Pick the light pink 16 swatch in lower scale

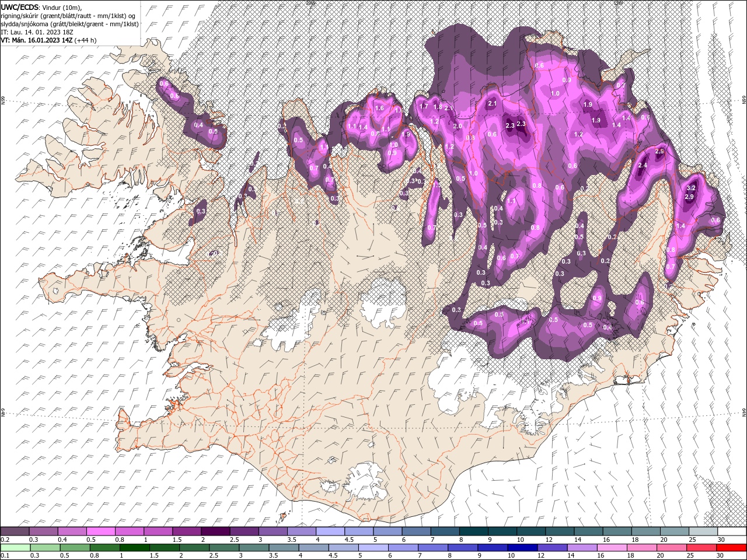pyautogui.click(x=611, y=548)
